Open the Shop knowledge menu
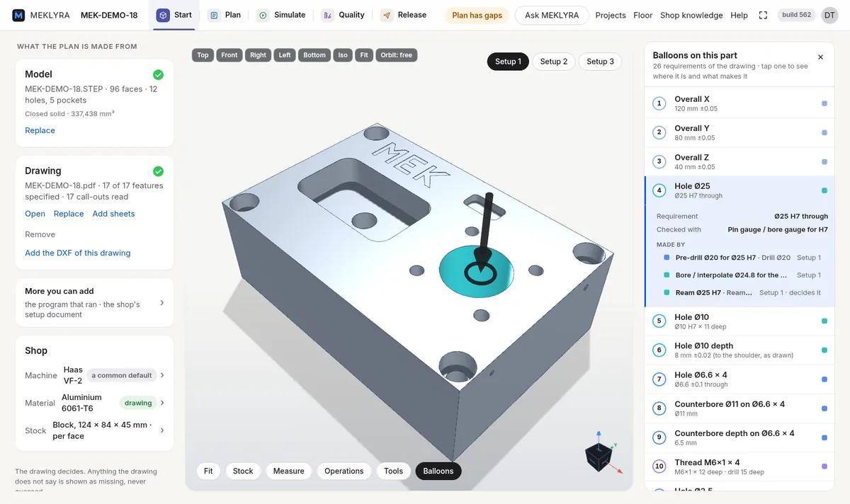This screenshot has width=850, height=504. (x=691, y=15)
